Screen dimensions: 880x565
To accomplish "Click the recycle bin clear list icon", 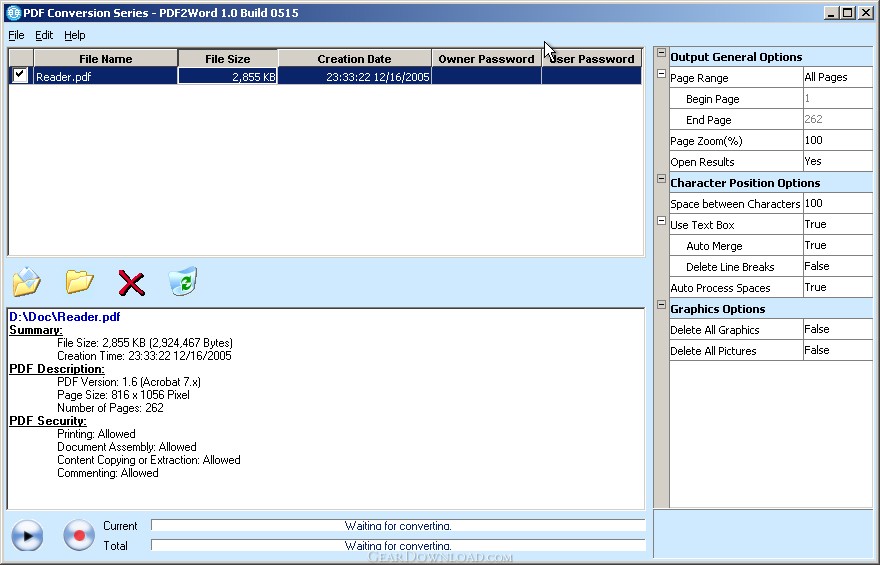I will tap(183, 281).
